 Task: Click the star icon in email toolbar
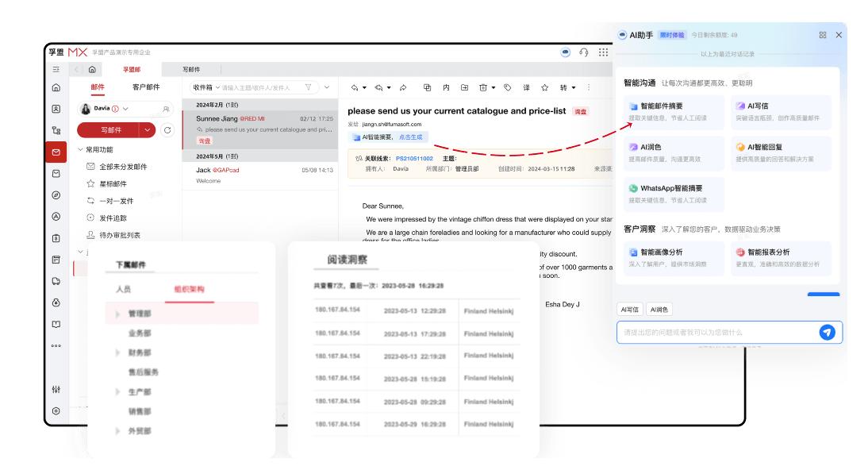click(x=545, y=87)
